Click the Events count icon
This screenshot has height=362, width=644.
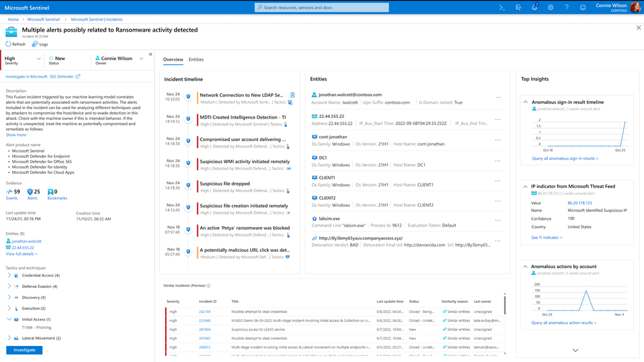tap(10, 192)
